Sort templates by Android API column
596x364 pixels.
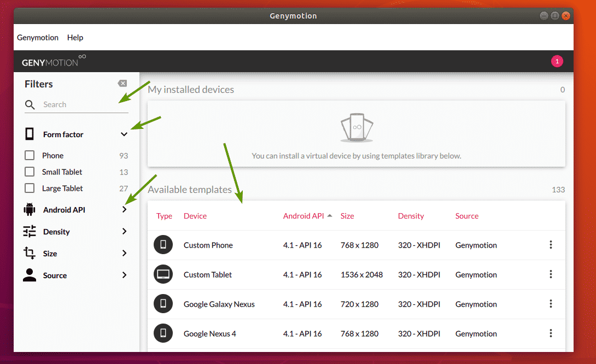[304, 216]
